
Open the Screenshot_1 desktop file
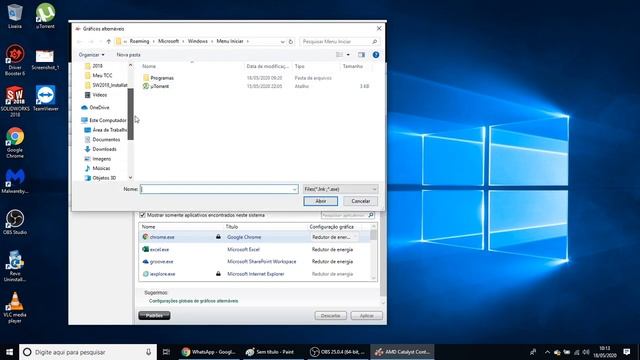point(45,59)
